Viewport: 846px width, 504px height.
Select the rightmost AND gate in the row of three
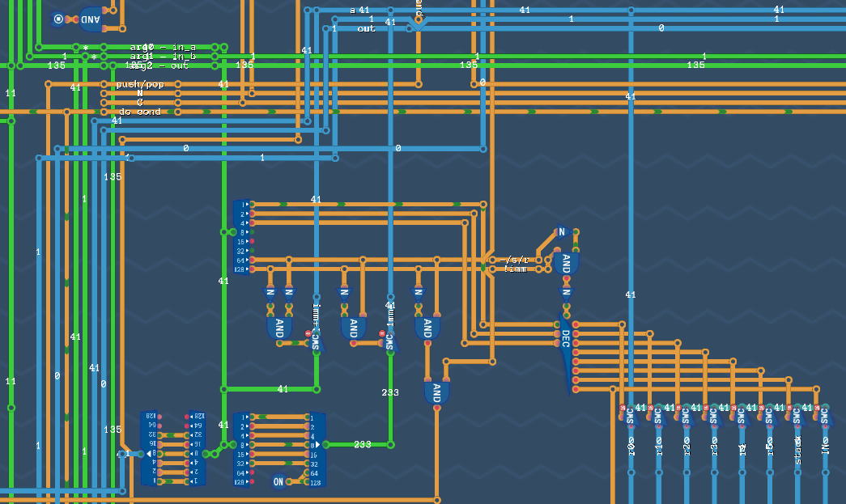point(427,328)
